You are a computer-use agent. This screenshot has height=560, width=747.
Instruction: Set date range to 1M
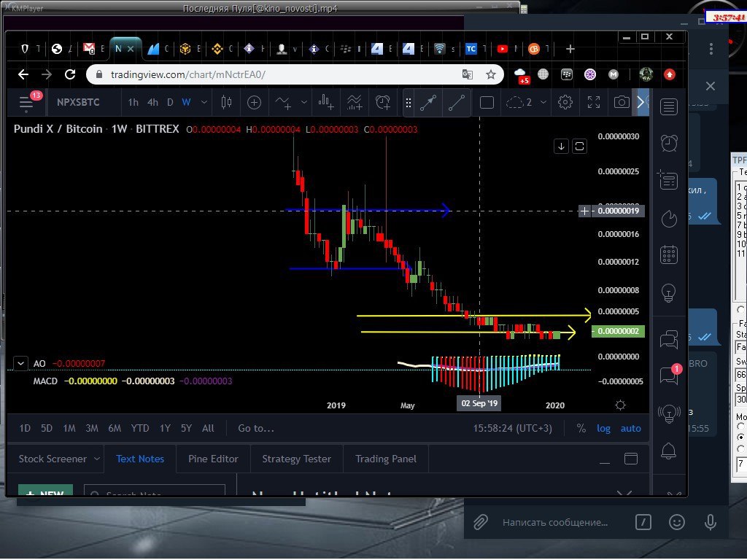point(69,428)
